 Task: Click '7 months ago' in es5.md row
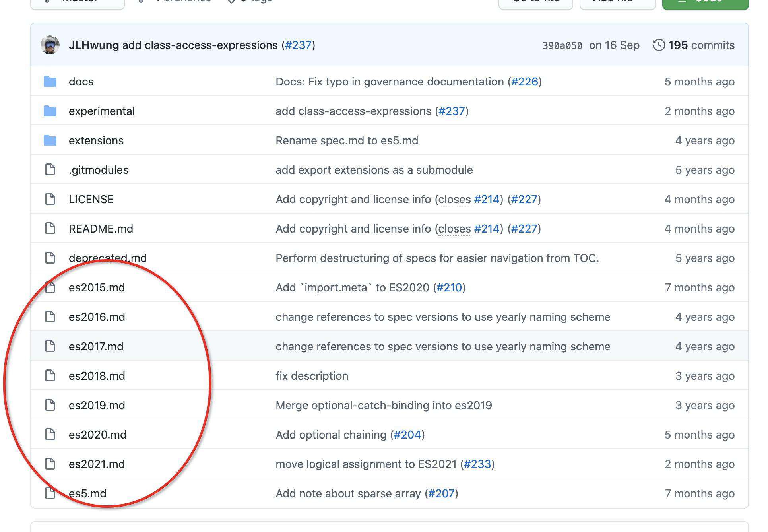[700, 493]
